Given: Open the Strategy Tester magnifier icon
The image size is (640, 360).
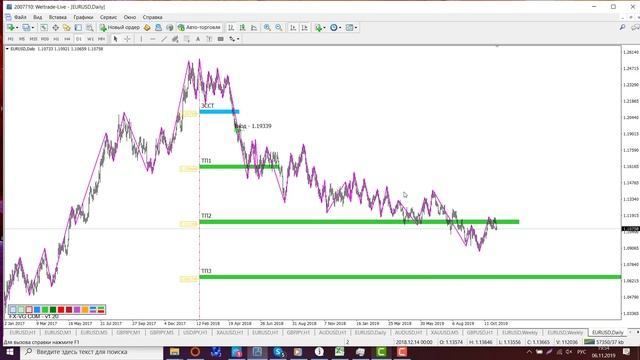Looking at the screenshot, I should tap(89, 28).
